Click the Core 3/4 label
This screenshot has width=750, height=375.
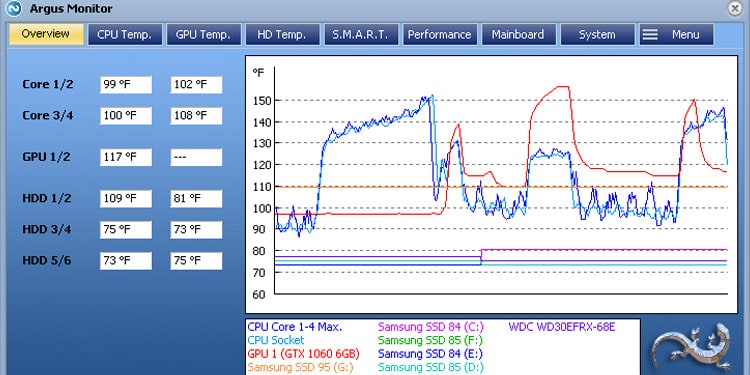[x=48, y=116]
